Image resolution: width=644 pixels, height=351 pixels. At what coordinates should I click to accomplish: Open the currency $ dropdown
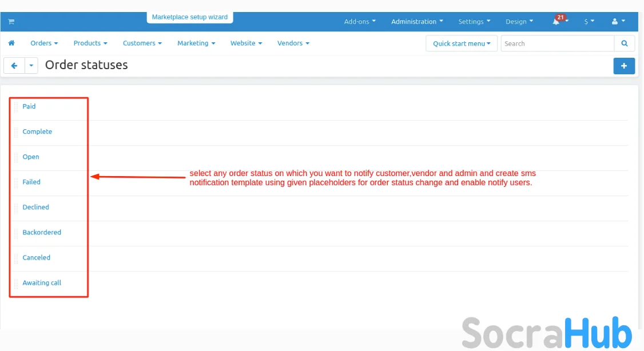589,21
